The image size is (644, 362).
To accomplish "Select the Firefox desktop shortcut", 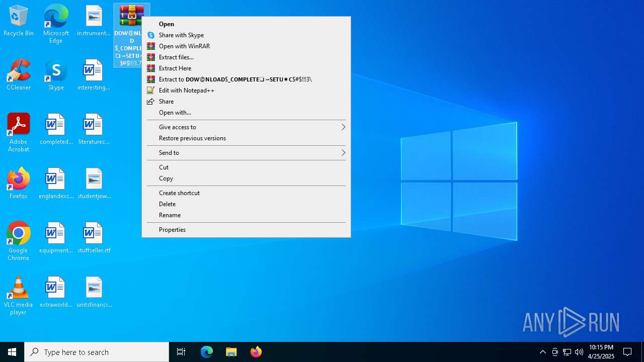I will click(19, 184).
